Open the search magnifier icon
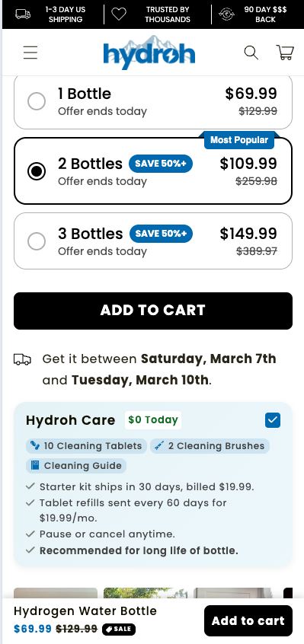The width and height of the screenshot is (304, 644). click(x=251, y=53)
